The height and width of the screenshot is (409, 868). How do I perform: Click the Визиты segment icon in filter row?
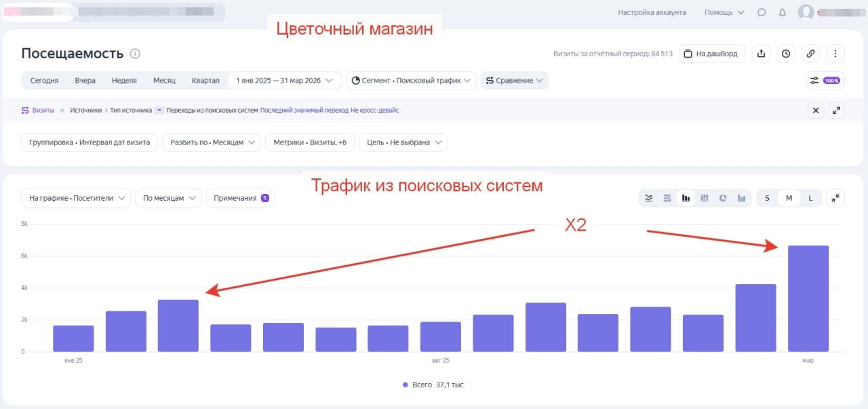pos(26,110)
